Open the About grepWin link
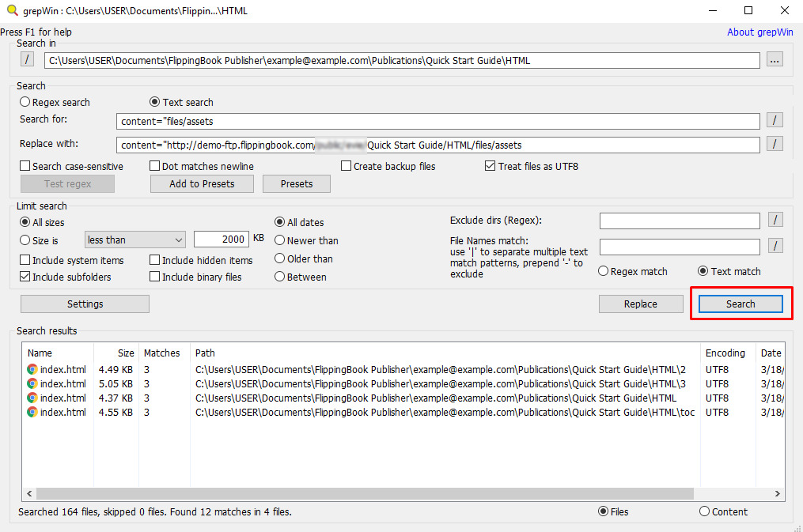This screenshot has height=532, width=803. tap(758, 32)
